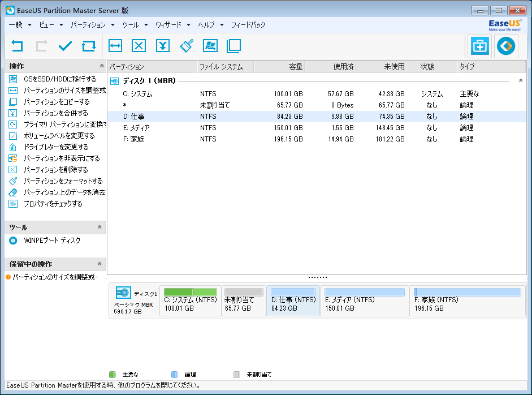Click パーティションを合併する sidebar icon

click(x=13, y=113)
